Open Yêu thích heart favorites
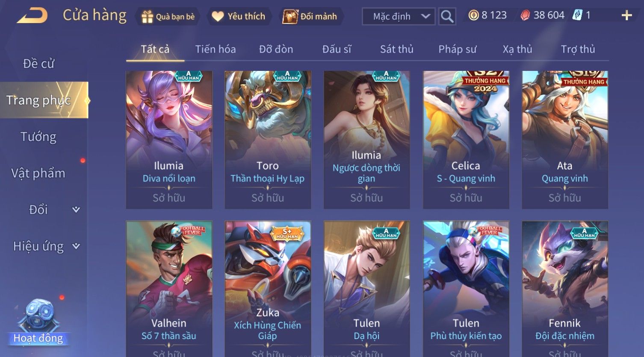Screen dimensions: 644x357 [218, 16]
